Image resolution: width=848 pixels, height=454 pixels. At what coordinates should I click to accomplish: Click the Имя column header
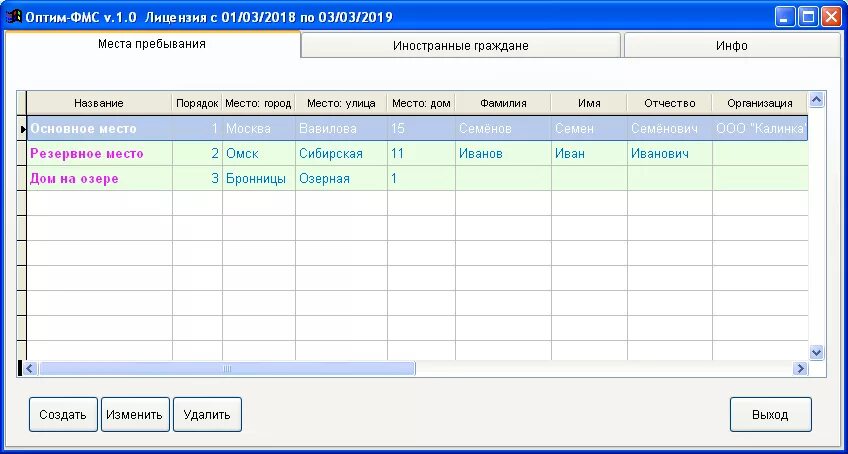[589, 103]
